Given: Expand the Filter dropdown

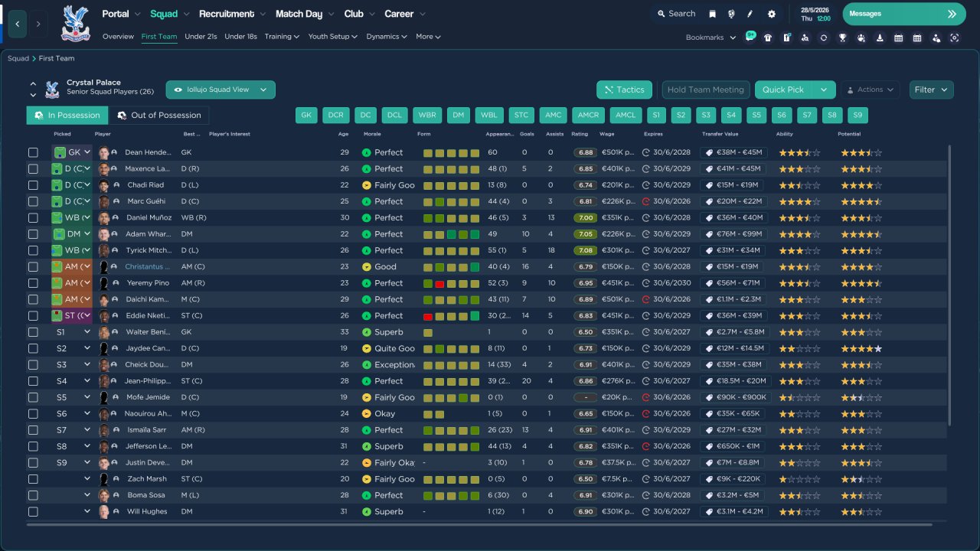Looking at the screenshot, I should [x=931, y=90].
